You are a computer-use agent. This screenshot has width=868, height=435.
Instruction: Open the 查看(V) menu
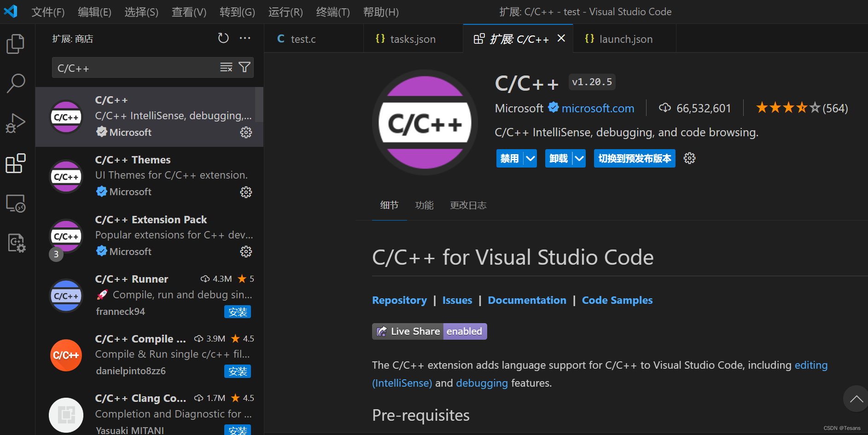(189, 12)
